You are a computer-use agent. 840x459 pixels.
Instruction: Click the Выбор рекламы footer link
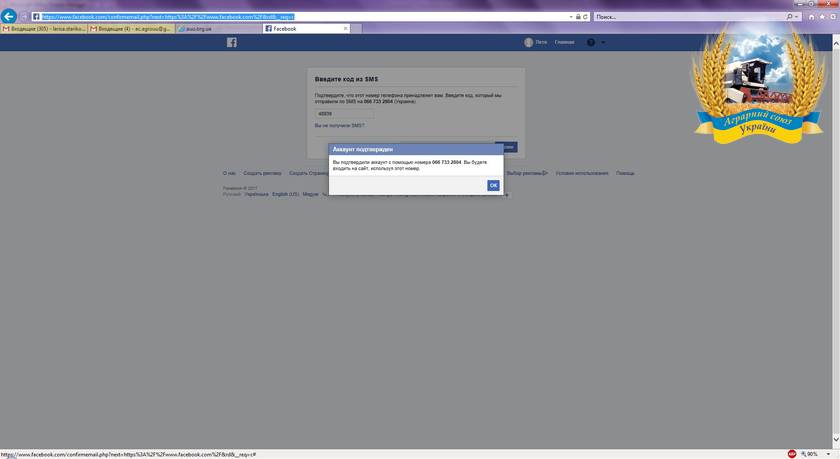coord(527,174)
